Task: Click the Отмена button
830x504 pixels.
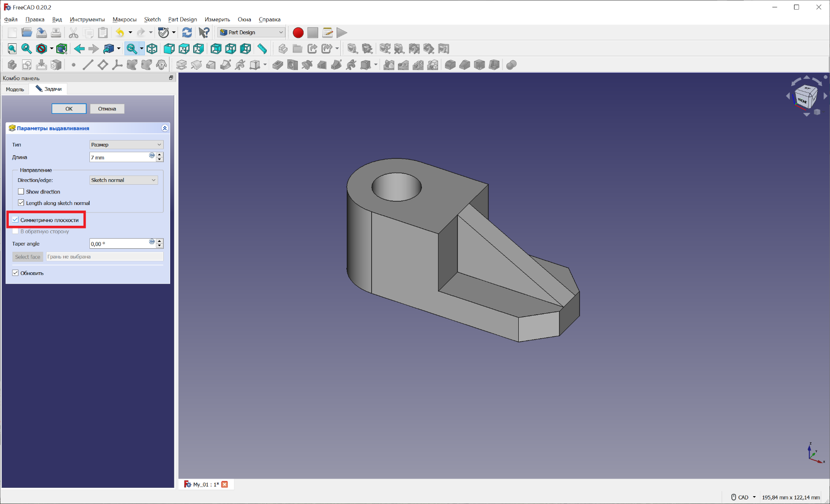Action: [x=107, y=109]
